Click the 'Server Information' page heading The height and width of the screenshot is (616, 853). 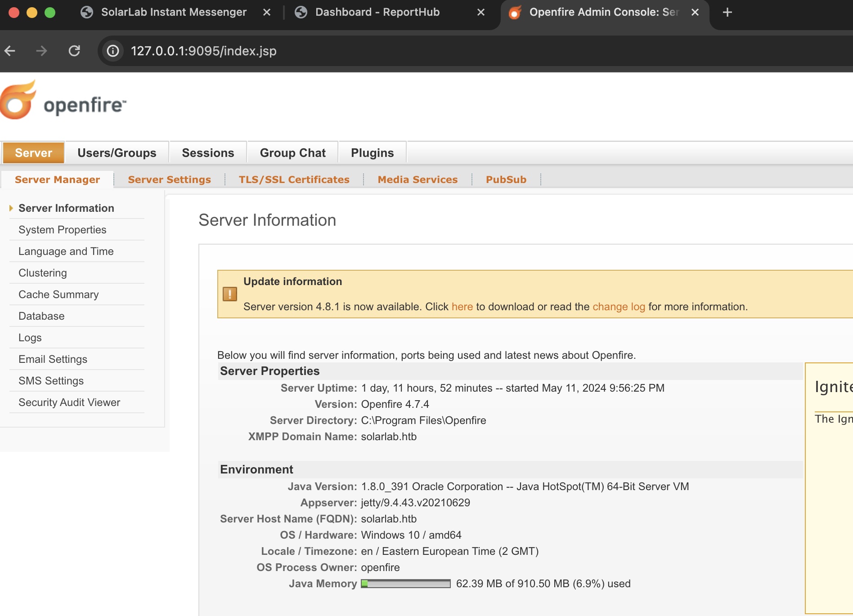[267, 220]
